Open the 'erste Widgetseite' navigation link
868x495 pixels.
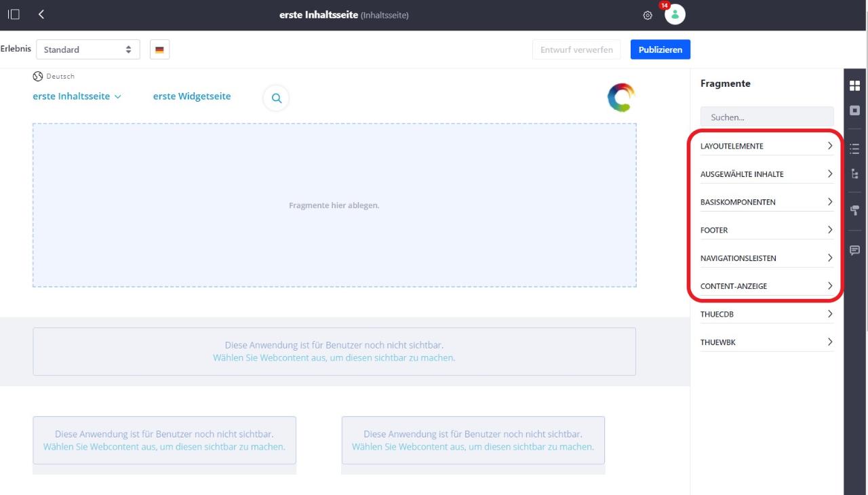[192, 96]
